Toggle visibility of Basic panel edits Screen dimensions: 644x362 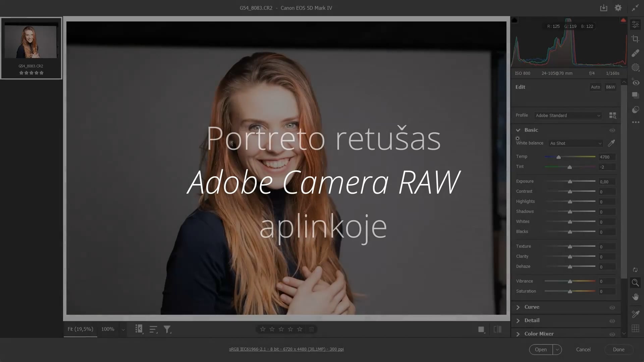pyautogui.click(x=612, y=130)
